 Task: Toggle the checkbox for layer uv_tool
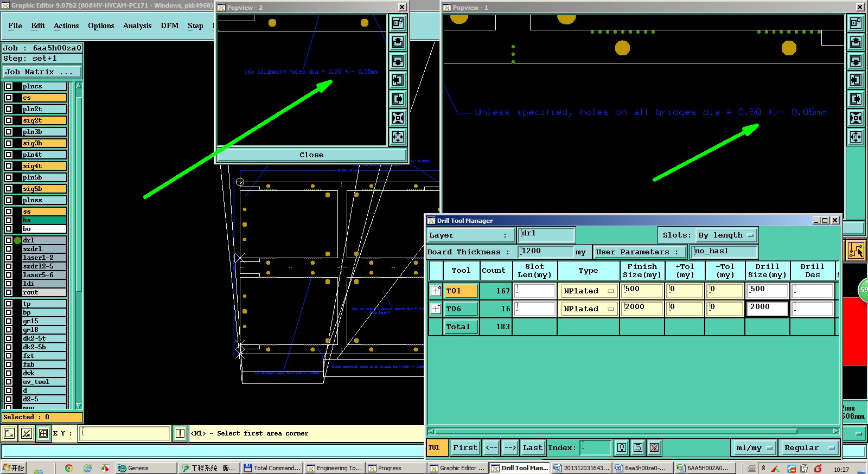tap(9, 382)
